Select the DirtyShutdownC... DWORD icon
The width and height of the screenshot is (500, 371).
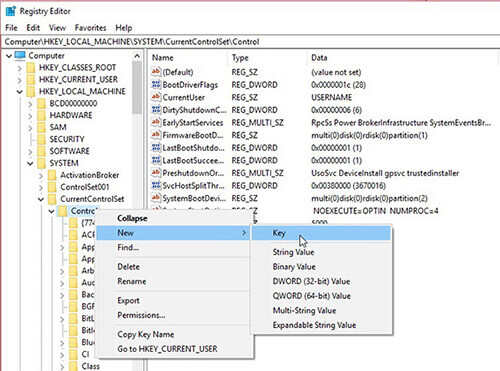click(x=156, y=110)
